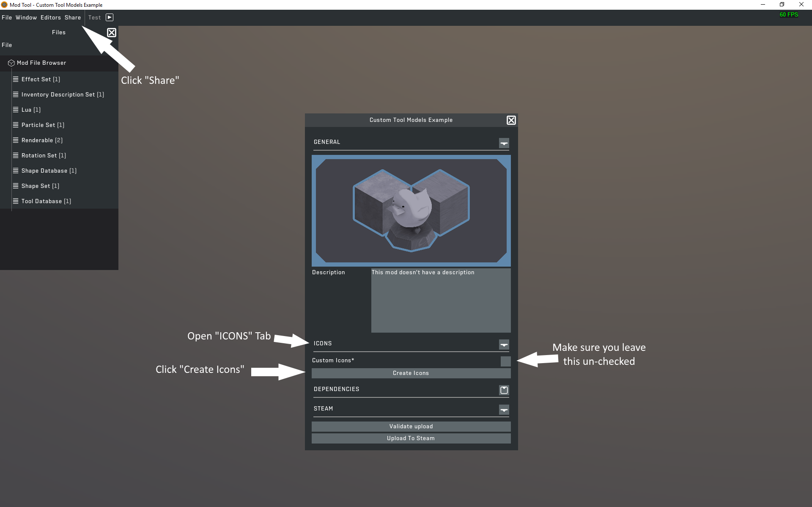The height and width of the screenshot is (507, 812).
Task: Click the DEPENDENCIES section header text
Action: pyautogui.click(x=336, y=389)
